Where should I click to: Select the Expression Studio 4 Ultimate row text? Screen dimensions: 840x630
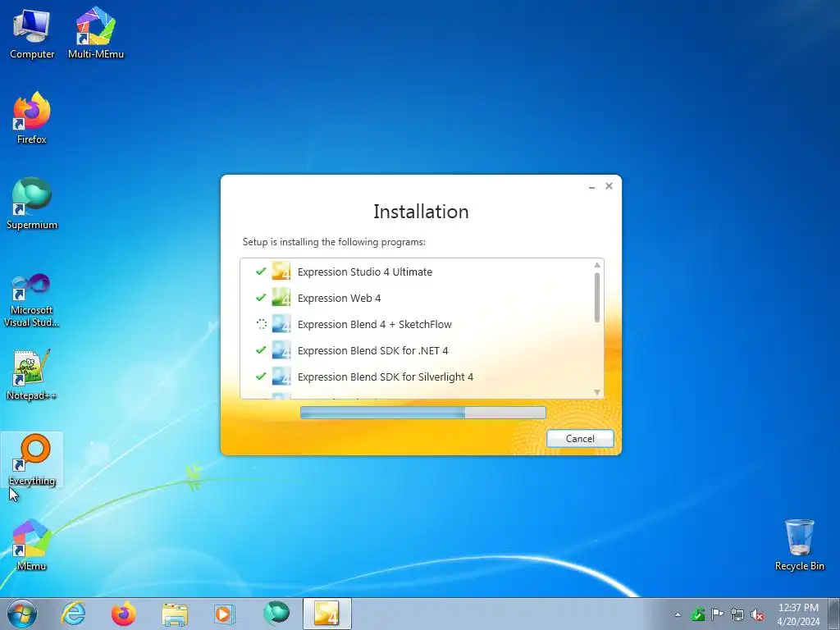tap(365, 272)
